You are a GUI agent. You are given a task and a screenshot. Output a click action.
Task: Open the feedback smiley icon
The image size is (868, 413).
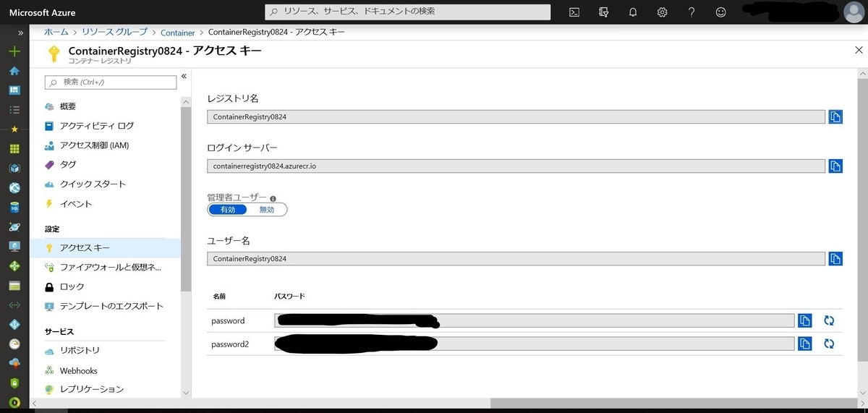coord(720,12)
